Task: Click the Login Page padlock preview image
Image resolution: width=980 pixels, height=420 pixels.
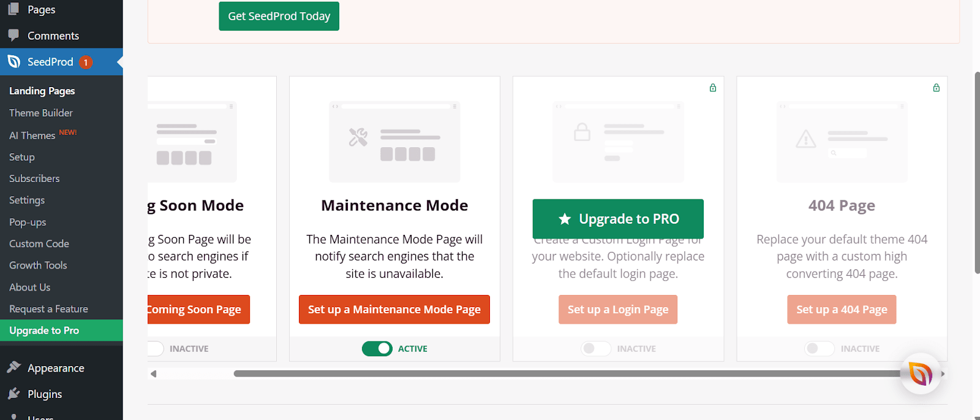Action: point(618,142)
